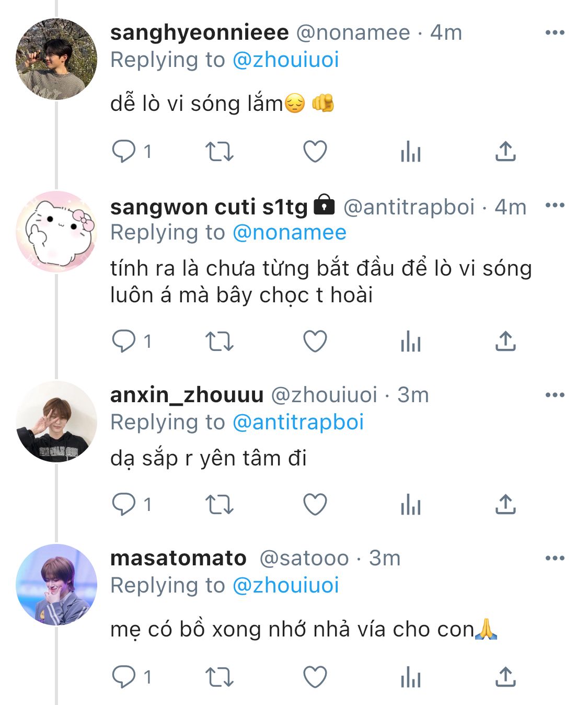Open more options on sanghyeonnieee's tweet
Screen dimensions: 588x705
555,32
